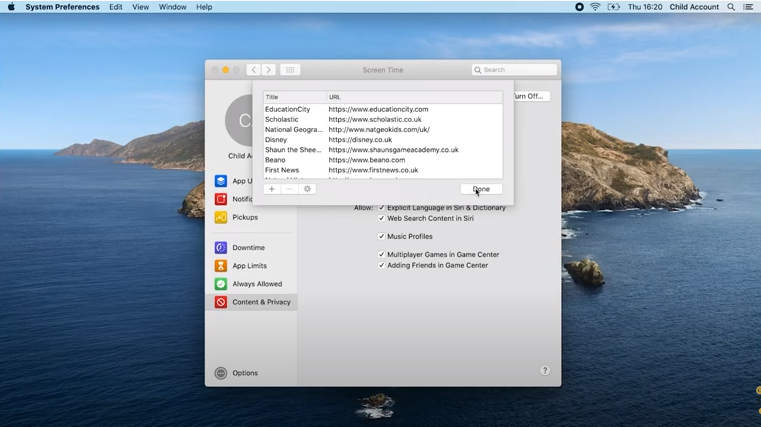Select the Shaun the Shee... row
761x427 pixels.
click(383, 150)
